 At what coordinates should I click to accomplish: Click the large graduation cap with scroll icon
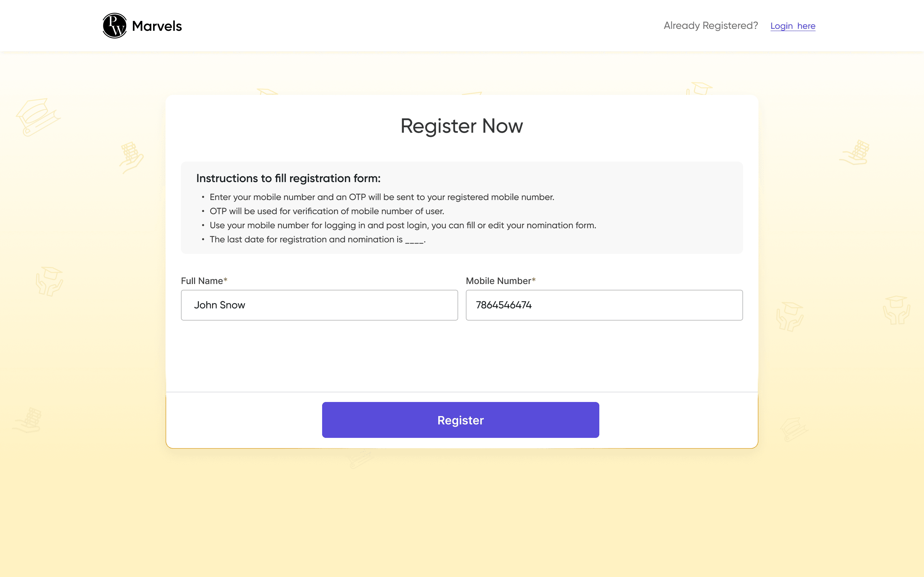click(38, 117)
